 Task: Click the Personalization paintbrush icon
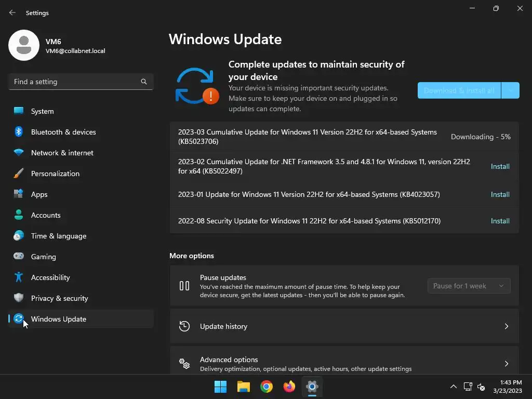19,174
